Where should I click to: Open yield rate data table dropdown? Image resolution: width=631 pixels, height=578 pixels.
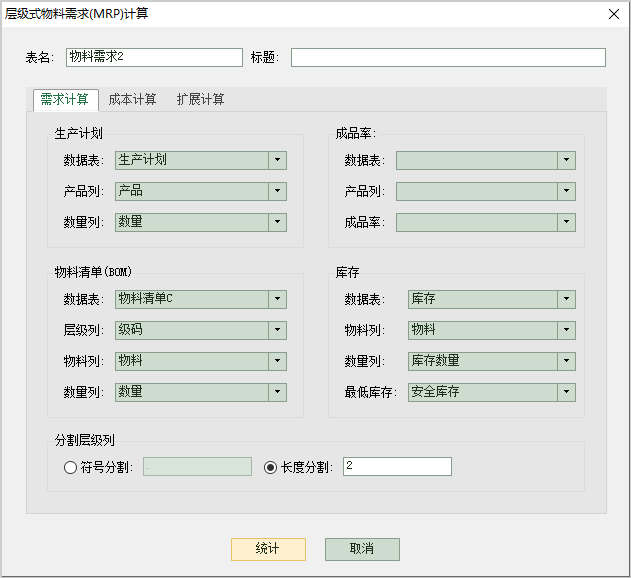566,160
